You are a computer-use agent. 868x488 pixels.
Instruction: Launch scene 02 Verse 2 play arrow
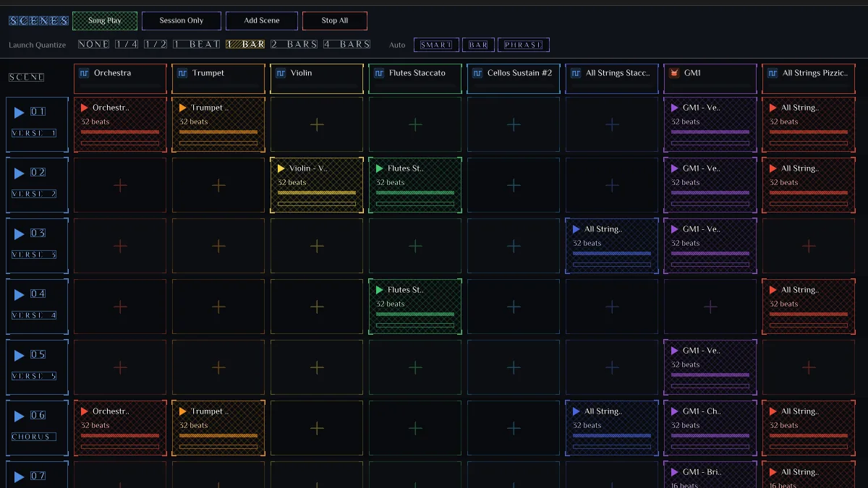[20, 174]
